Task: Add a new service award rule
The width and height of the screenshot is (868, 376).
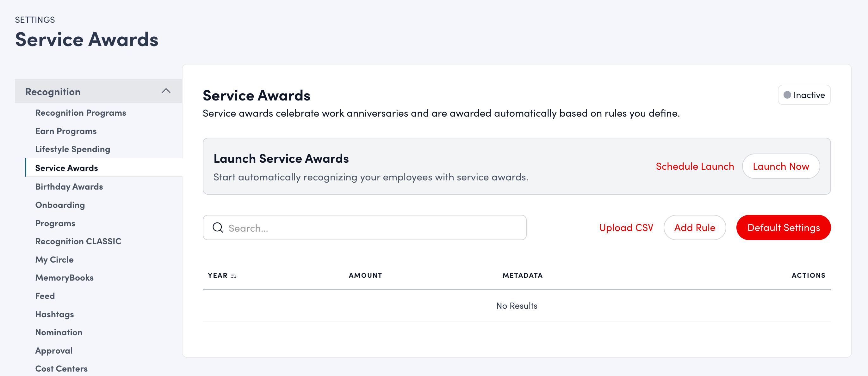Action: click(x=694, y=227)
